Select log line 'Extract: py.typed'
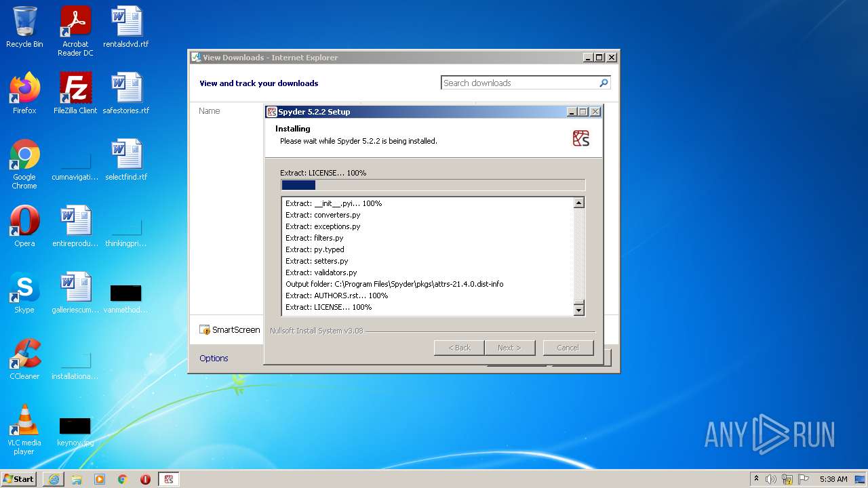 coord(315,249)
